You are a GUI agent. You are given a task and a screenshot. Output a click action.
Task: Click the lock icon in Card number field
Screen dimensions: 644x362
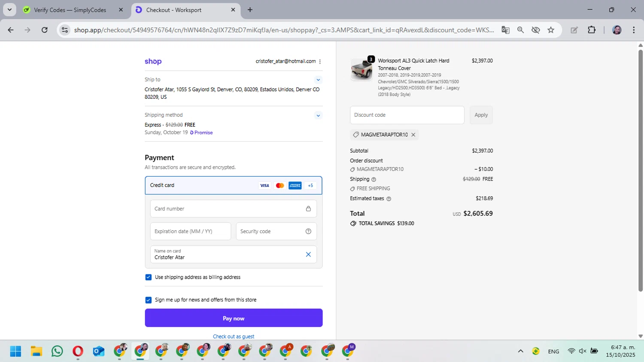(x=308, y=209)
